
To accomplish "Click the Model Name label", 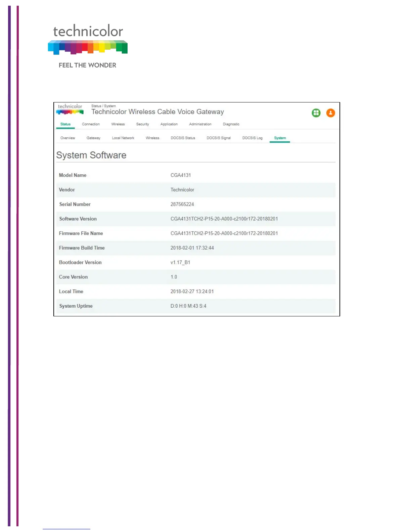I will [x=73, y=175].
